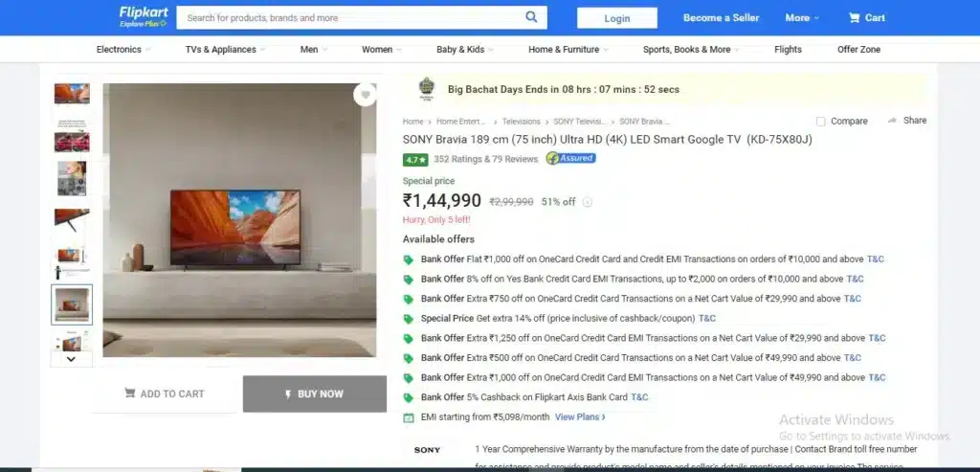980x472 pixels.
Task: Click the Cart icon in header
Action: pos(854,17)
